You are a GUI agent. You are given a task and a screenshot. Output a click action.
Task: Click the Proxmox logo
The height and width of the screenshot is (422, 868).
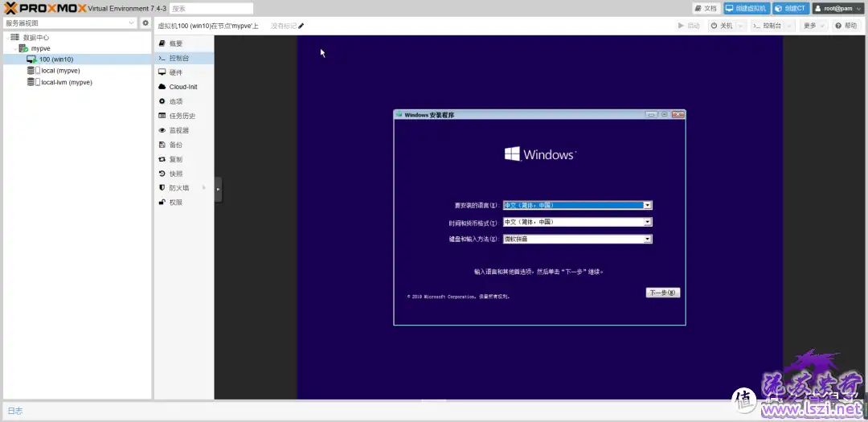[x=44, y=8]
